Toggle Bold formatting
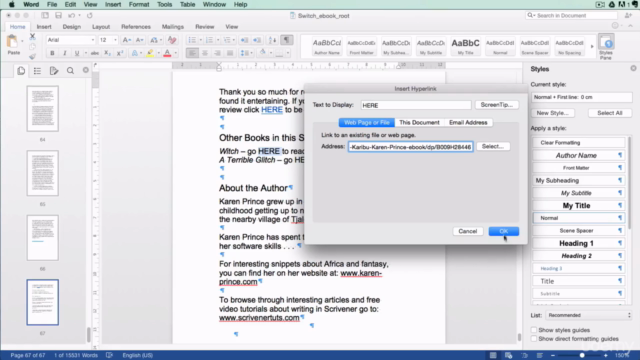Screen dimensions: 640x360 (x=52, y=53)
